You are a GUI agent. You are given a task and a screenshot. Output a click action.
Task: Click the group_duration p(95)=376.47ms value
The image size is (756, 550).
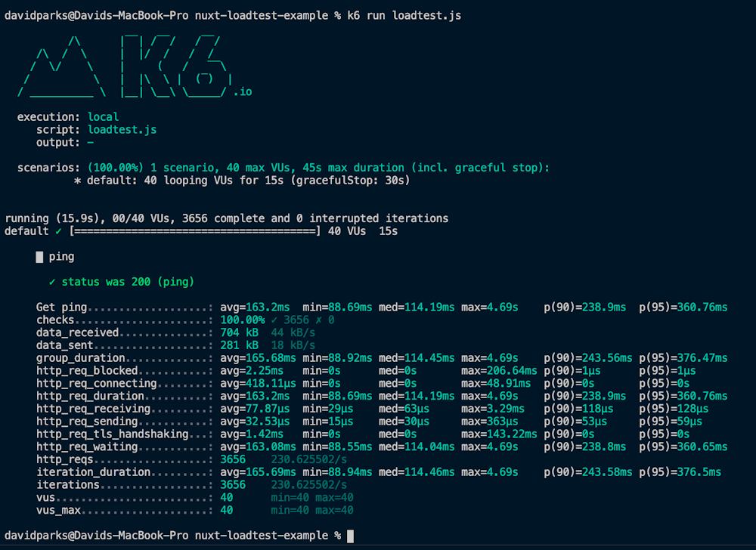683,358
